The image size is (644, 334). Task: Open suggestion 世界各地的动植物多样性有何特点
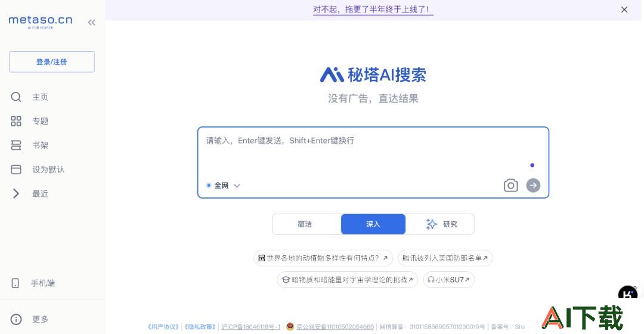click(323, 258)
